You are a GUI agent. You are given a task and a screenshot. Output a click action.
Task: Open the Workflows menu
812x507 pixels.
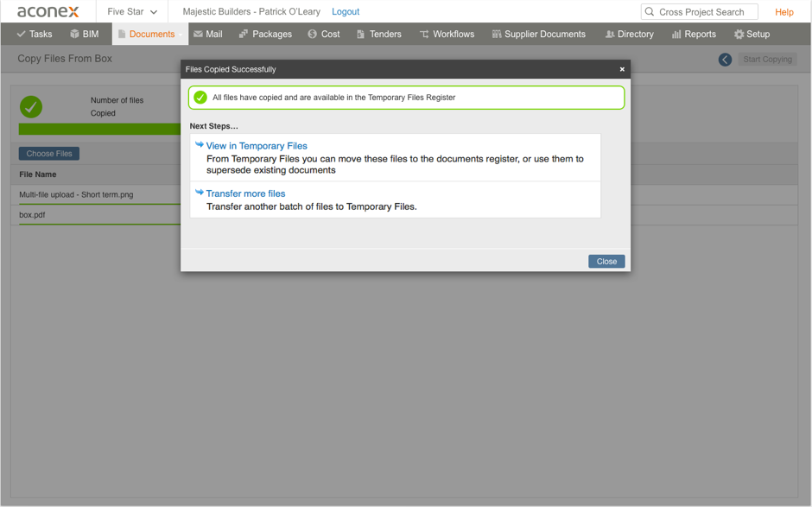click(447, 35)
